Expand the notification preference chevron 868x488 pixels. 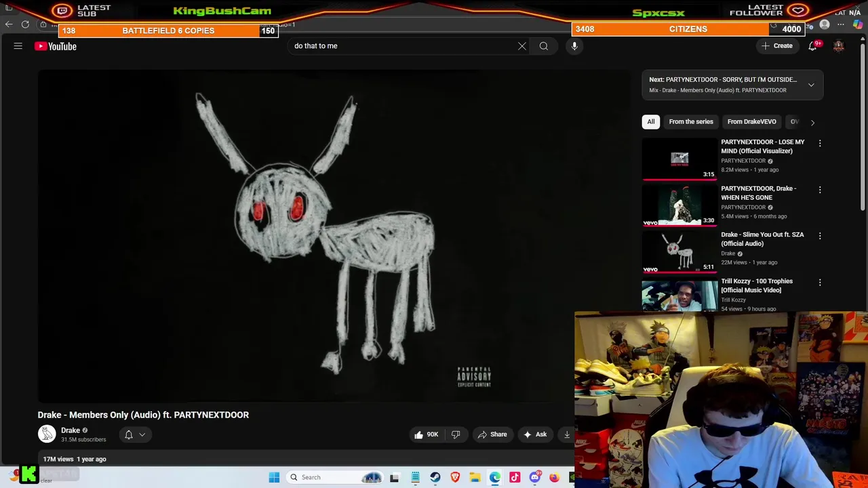click(x=142, y=434)
